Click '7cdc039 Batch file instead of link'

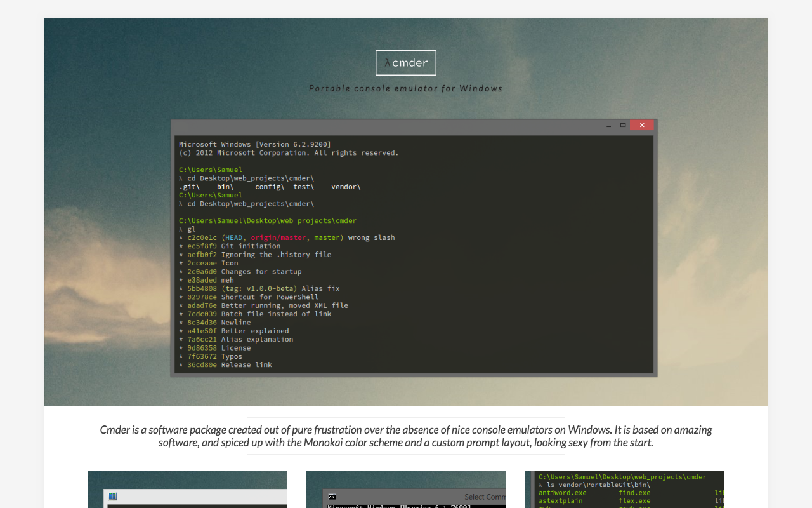click(255, 314)
